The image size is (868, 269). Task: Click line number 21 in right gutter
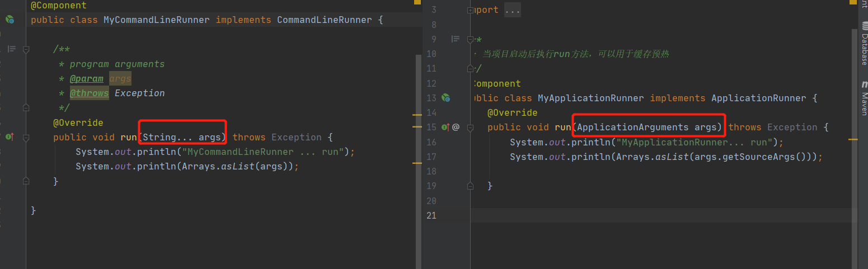point(431,215)
